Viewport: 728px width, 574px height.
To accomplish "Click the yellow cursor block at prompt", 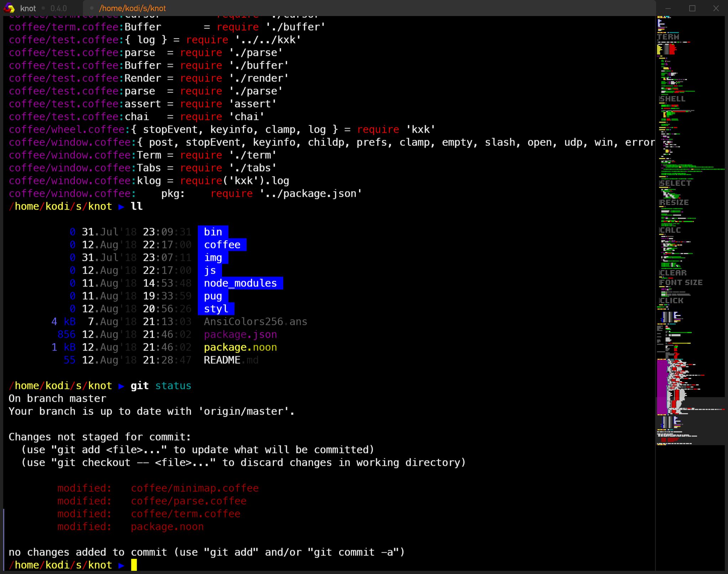I will (x=134, y=565).
